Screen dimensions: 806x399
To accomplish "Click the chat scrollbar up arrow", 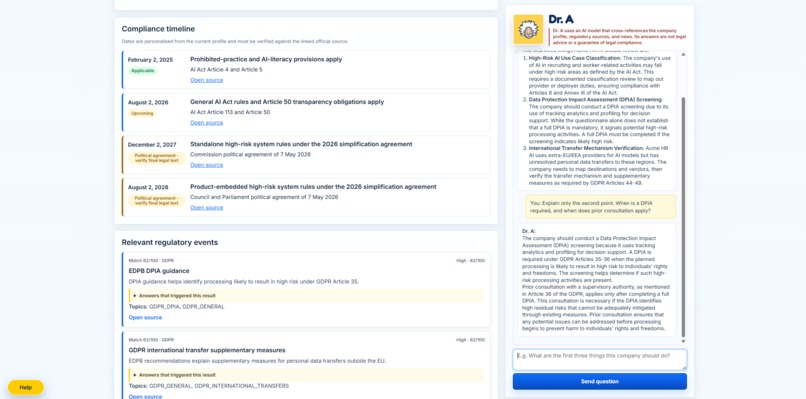I will 683,55.
